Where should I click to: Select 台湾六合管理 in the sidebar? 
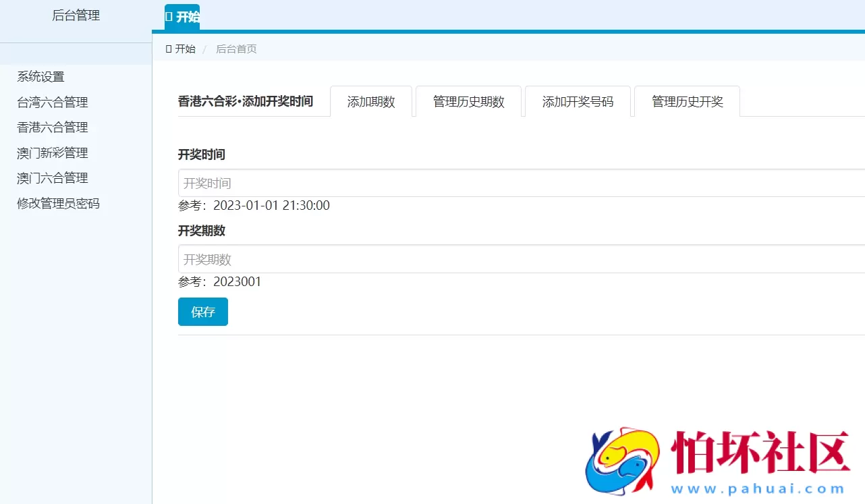51,102
